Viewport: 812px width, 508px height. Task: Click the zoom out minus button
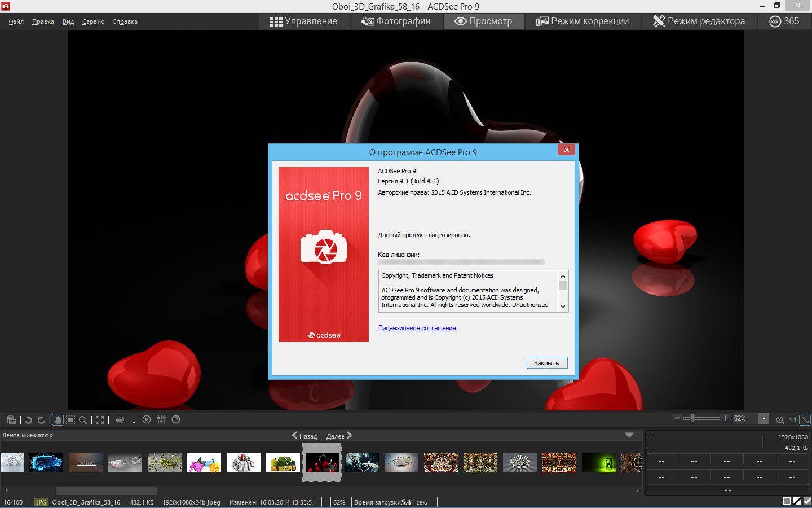[x=677, y=418]
